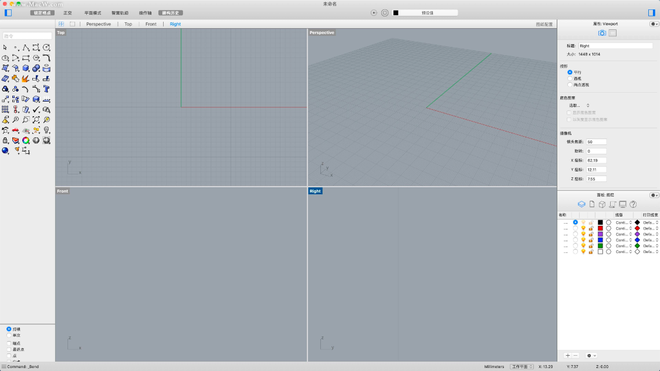This screenshot has height=371, width=660.
Task: Click the blue layer color swatch
Action: coord(600,240)
